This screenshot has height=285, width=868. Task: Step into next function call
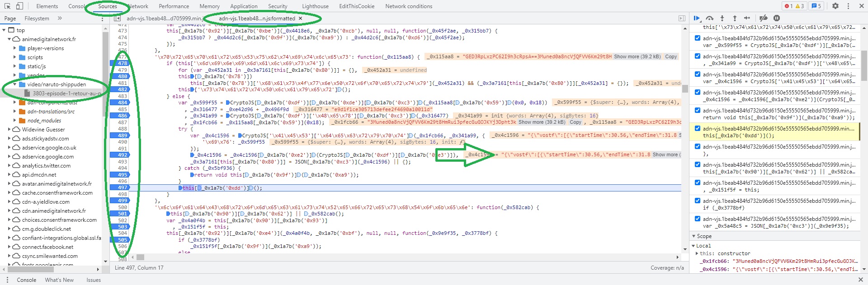(722, 18)
